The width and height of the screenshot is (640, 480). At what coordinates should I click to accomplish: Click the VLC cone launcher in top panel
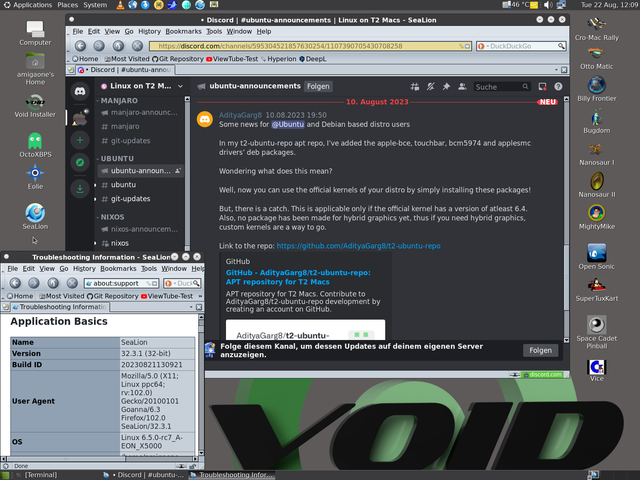[120, 5]
